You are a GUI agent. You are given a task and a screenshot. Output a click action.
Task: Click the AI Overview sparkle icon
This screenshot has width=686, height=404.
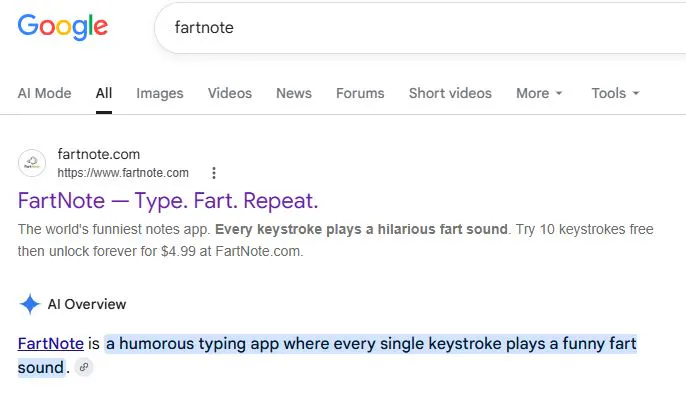click(30, 304)
